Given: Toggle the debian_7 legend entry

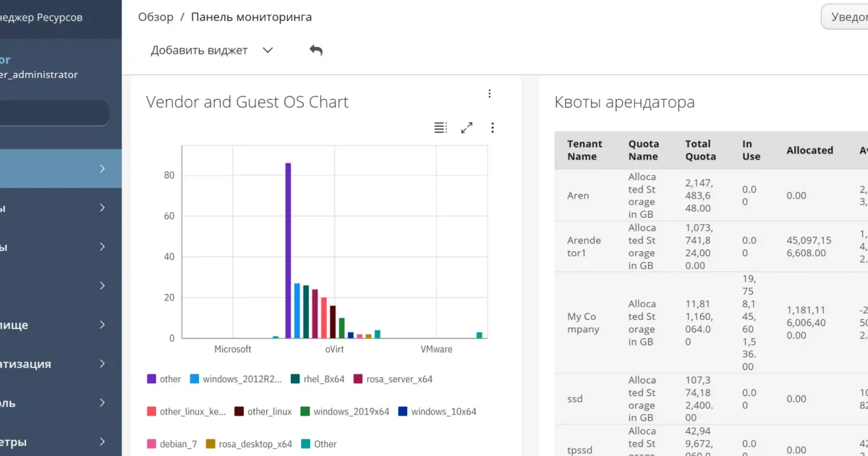Looking at the screenshot, I should [172, 444].
